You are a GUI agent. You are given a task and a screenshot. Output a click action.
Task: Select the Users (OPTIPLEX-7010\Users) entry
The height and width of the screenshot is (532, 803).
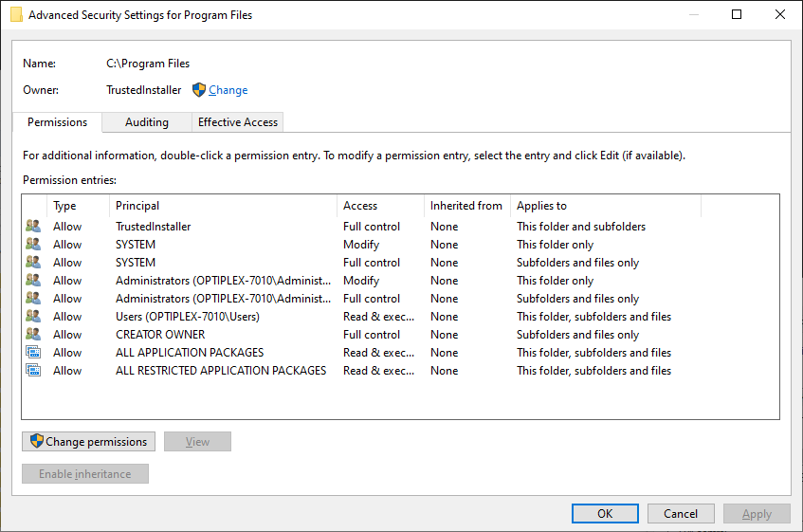188,317
